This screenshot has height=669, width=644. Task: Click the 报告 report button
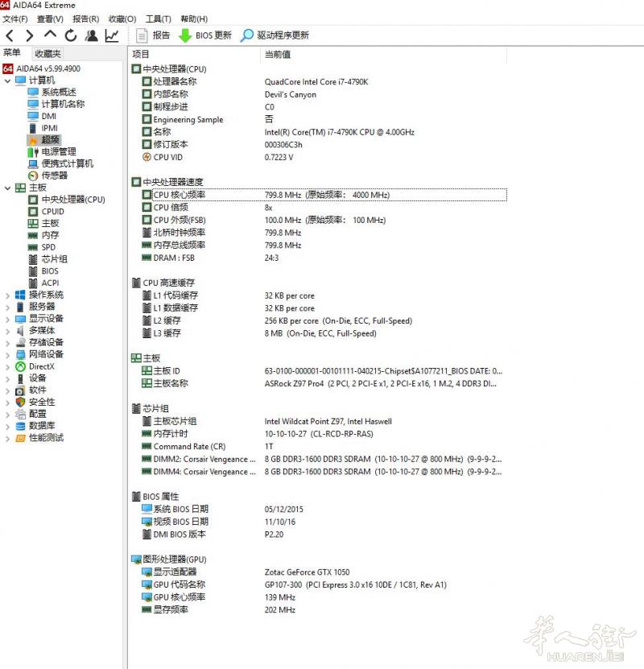click(153, 35)
